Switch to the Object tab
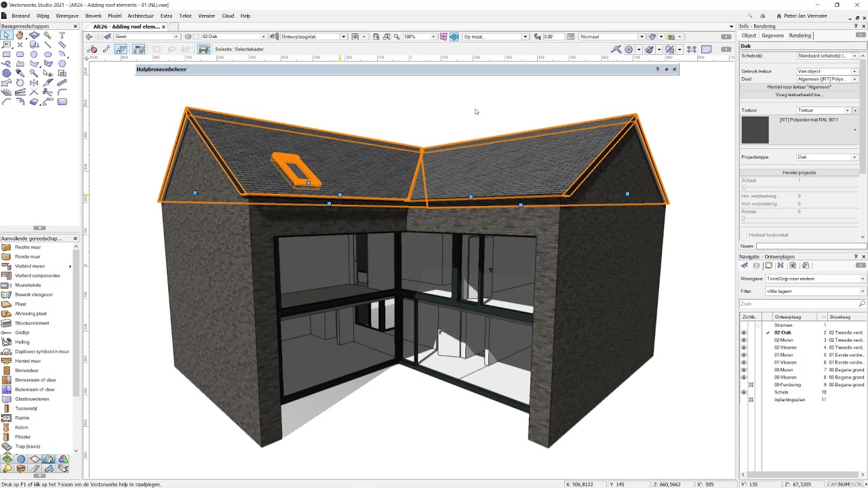The height and width of the screenshot is (488, 868). pos(749,35)
